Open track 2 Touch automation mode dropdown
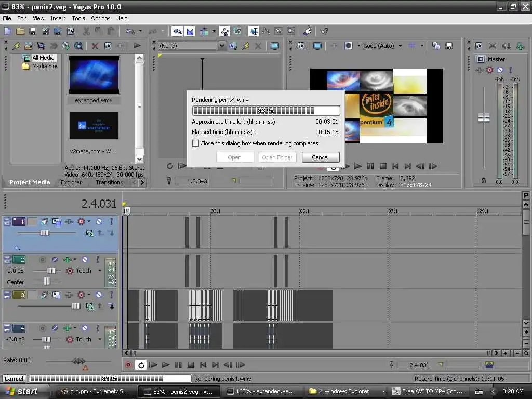 click(100, 271)
